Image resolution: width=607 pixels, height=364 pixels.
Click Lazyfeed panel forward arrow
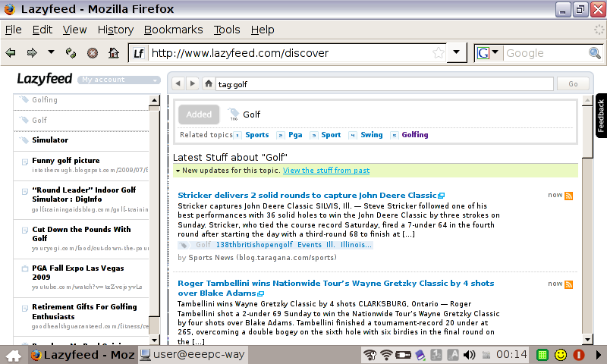pyautogui.click(x=192, y=83)
